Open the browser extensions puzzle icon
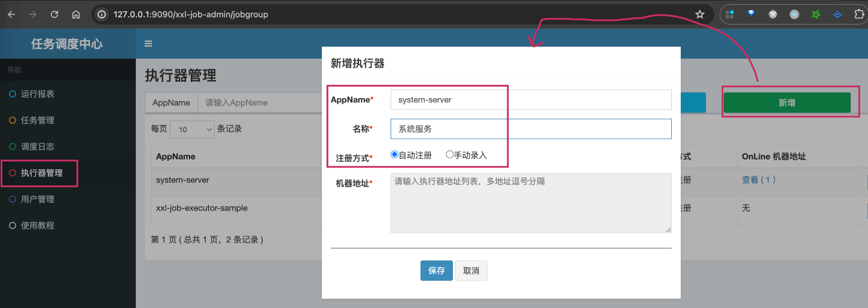 (x=859, y=14)
